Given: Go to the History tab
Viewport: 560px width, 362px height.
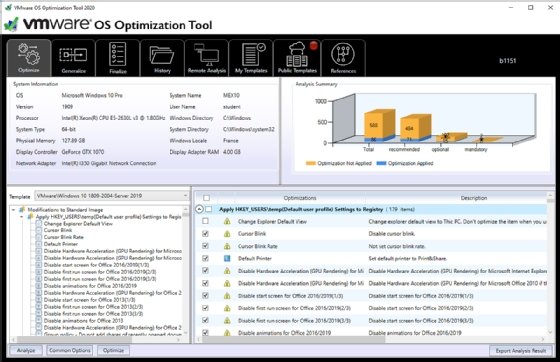Looking at the screenshot, I should click(162, 58).
